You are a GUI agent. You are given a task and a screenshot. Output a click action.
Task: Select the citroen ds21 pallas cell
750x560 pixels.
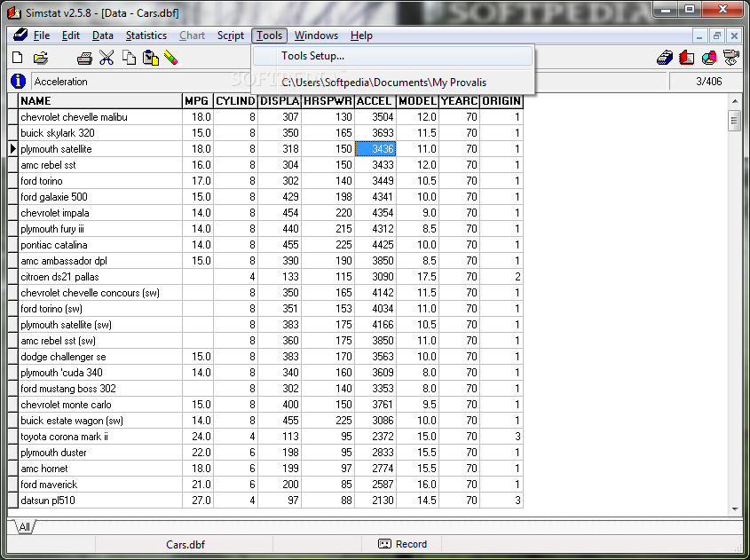[x=100, y=276]
